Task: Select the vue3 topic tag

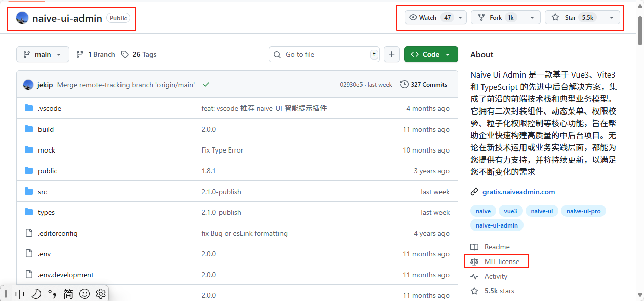Action: point(511,211)
